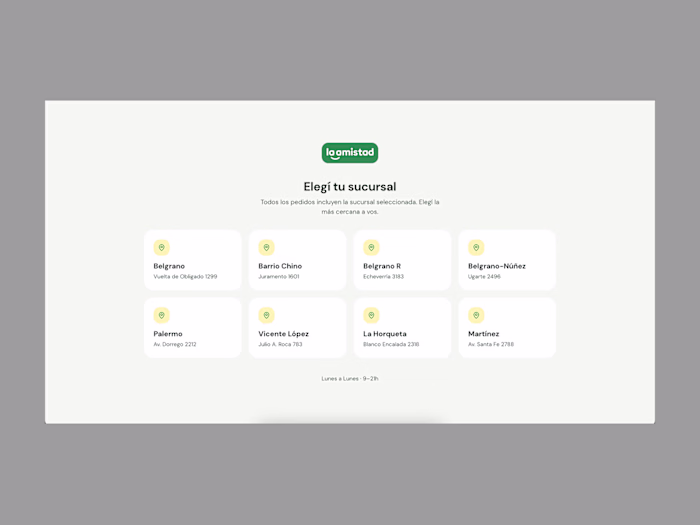The width and height of the screenshot is (700, 525).
Task: Click the location pin icon for Vicente López
Action: pos(267,315)
